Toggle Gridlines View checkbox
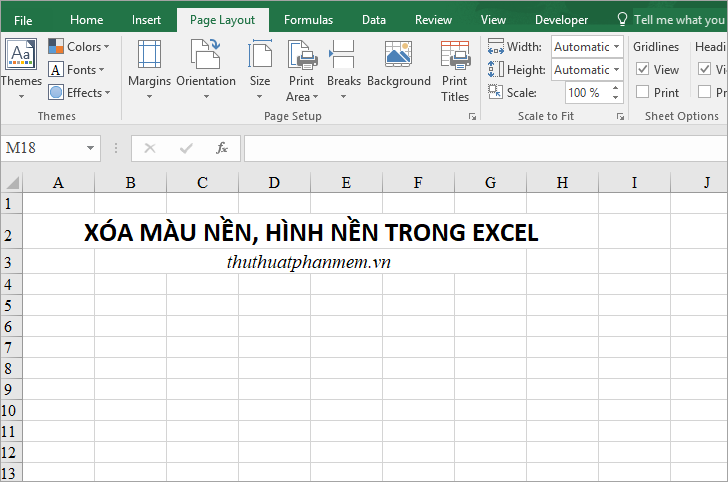 (x=643, y=69)
